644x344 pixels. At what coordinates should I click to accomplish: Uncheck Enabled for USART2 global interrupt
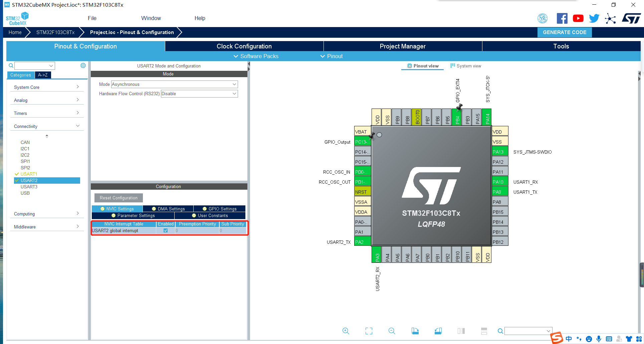pyautogui.click(x=165, y=230)
